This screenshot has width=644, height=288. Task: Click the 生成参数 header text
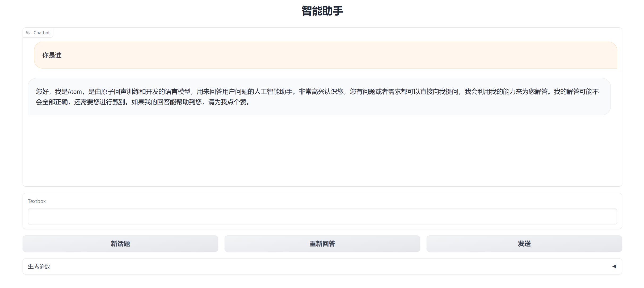pyautogui.click(x=39, y=266)
